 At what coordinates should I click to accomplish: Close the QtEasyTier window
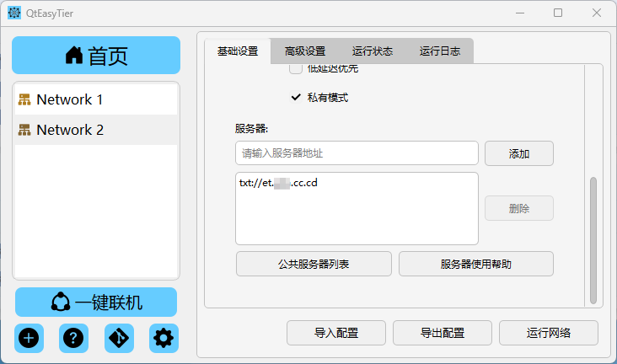click(x=597, y=13)
